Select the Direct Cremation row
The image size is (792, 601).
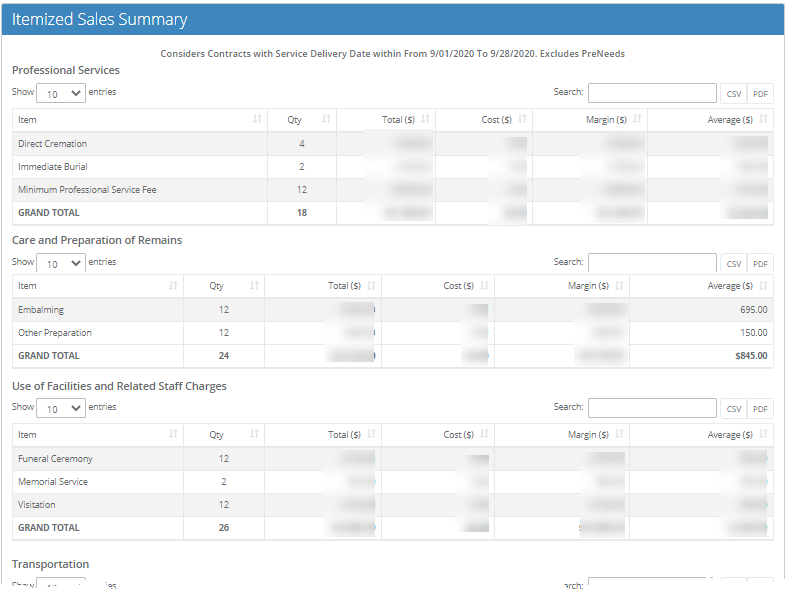pos(393,144)
